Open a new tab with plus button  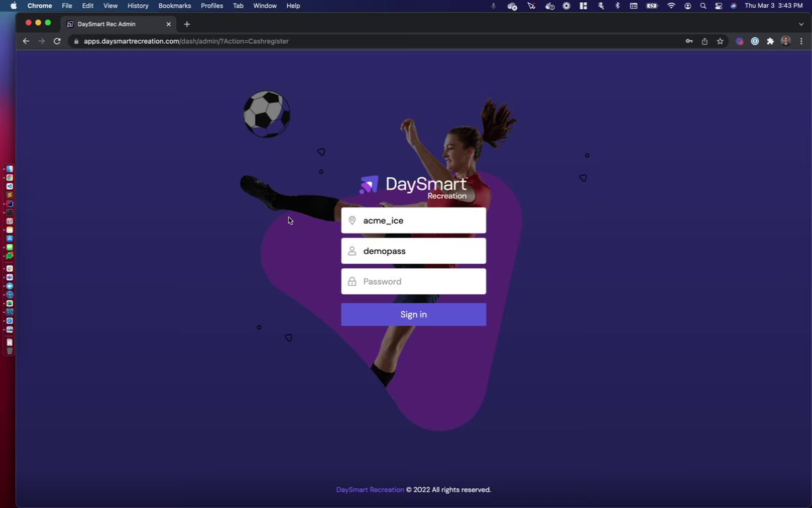(x=187, y=24)
